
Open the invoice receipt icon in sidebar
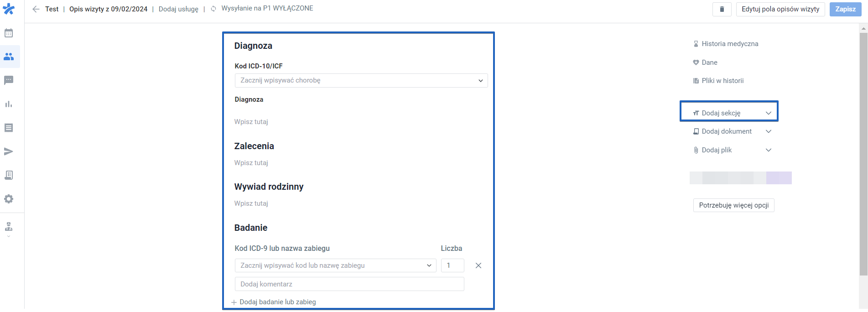(9, 175)
